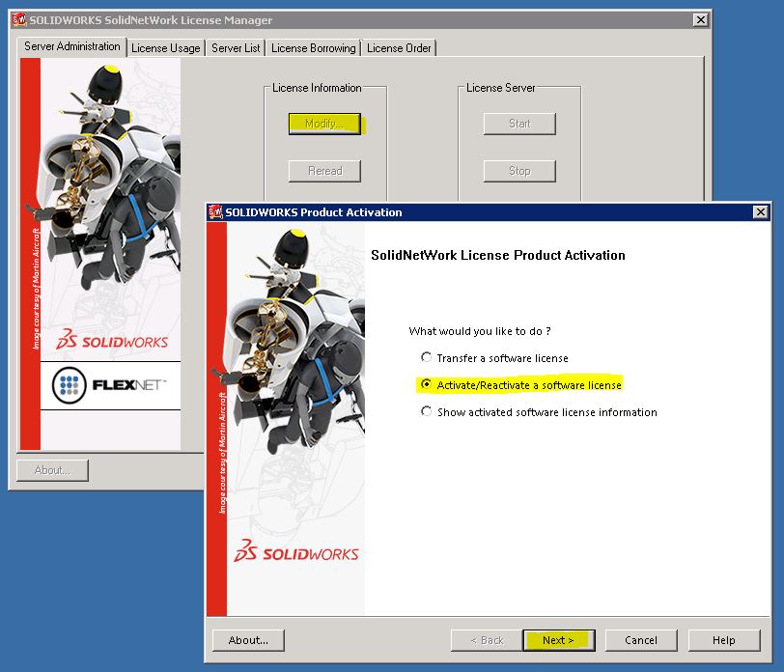Click the SOLIDWORKS logo in the activation wizard
Screen dimensions: 784x672
(295, 554)
